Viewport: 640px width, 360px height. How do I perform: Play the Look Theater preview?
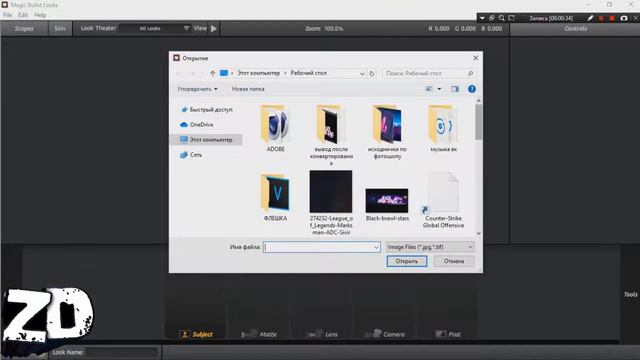pos(213,29)
